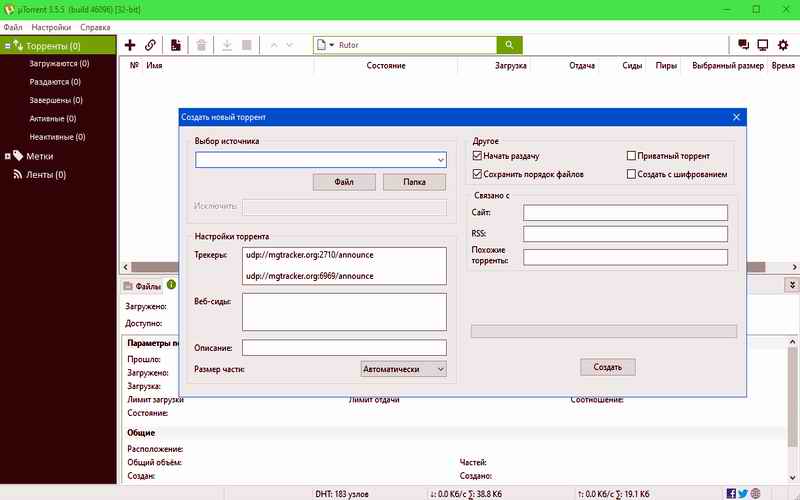
Task: Click the remote monitor icon in toolbar
Action: [762, 45]
